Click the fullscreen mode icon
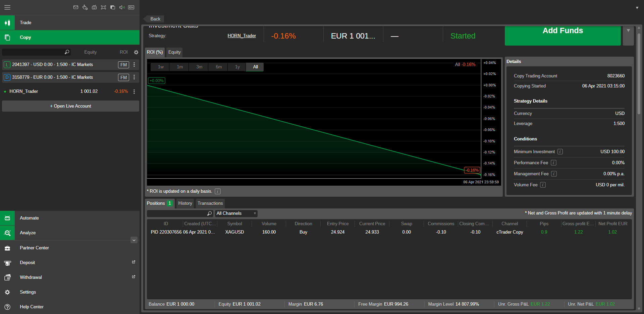The image size is (644, 314). (103, 7)
